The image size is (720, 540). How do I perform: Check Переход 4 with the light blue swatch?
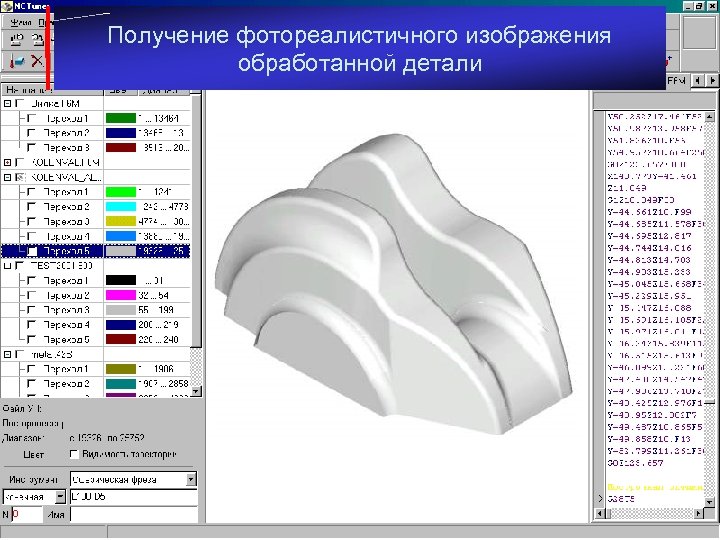31,236
